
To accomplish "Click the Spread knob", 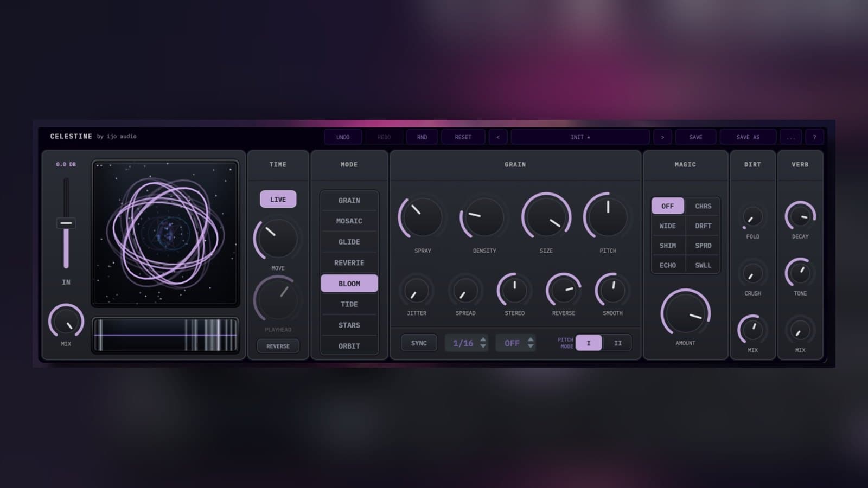I will click(x=465, y=291).
